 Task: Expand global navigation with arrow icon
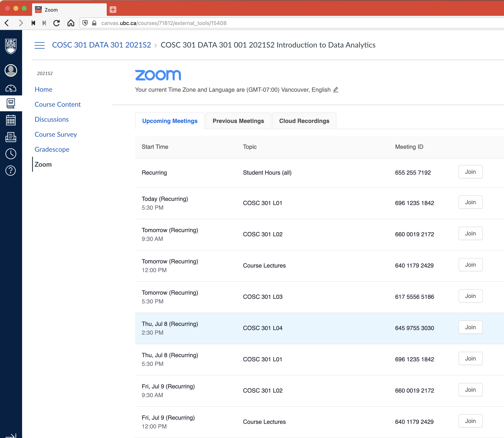[11, 435]
